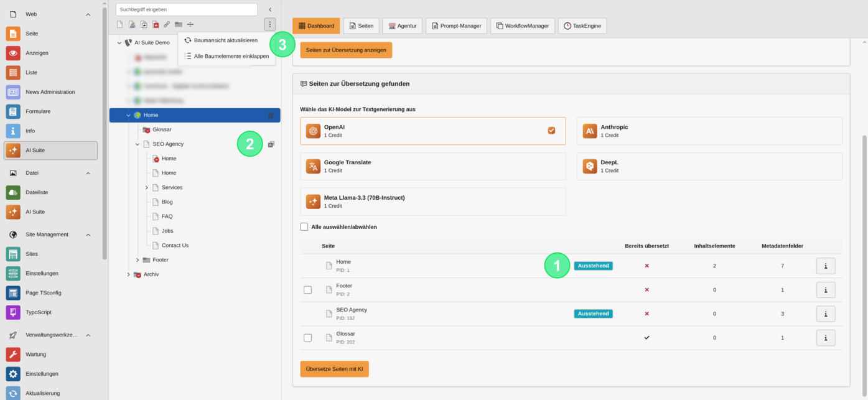Open info button for Glossar row

826,338
